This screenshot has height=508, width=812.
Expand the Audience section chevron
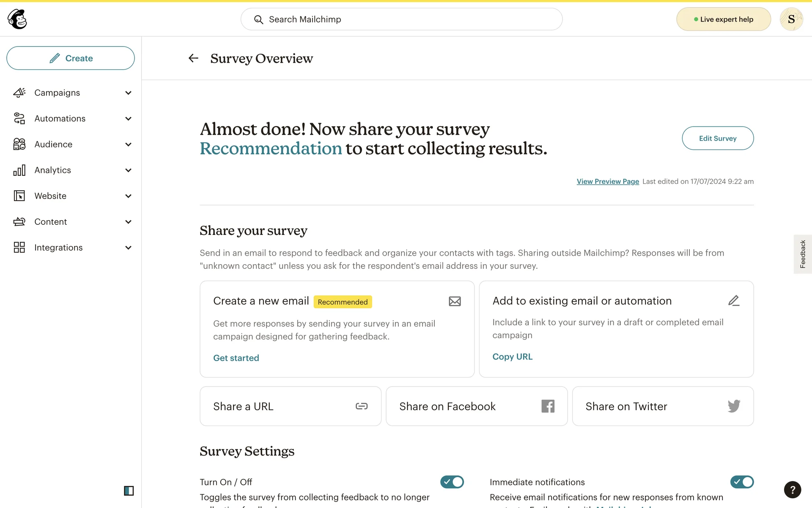[x=128, y=144]
